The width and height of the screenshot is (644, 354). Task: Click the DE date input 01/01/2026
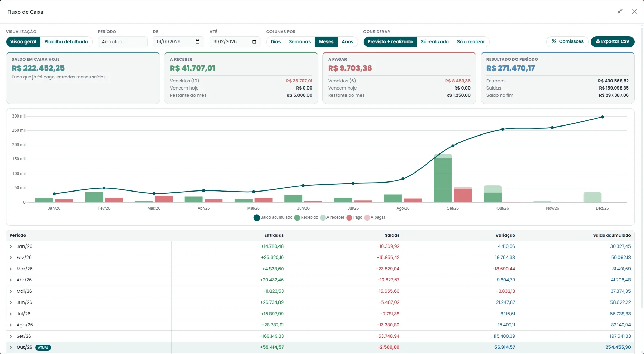178,41
